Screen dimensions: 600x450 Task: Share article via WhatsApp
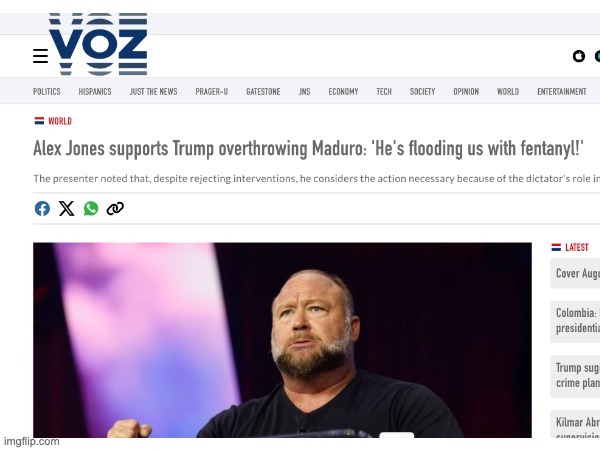pos(91,209)
